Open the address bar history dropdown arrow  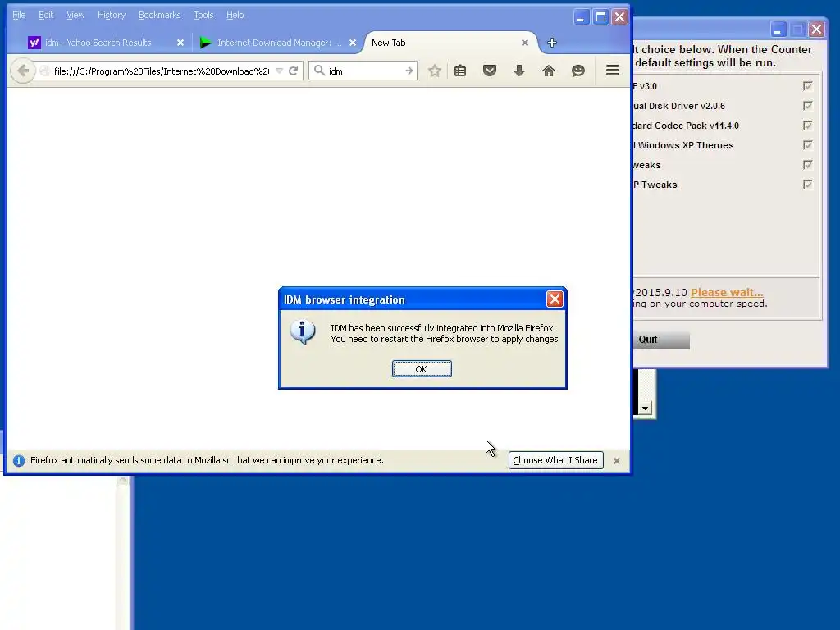[x=279, y=71]
